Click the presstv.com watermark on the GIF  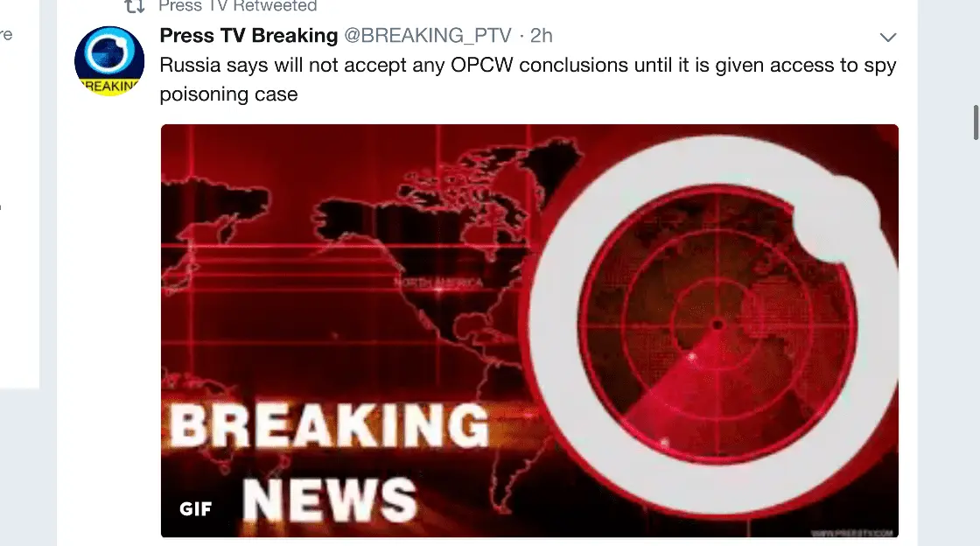852,533
